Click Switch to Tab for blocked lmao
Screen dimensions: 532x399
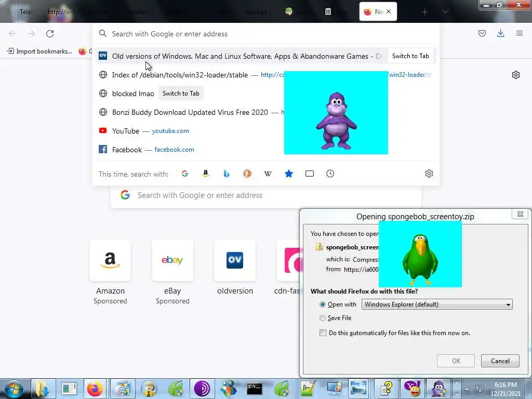[x=181, y=94]
